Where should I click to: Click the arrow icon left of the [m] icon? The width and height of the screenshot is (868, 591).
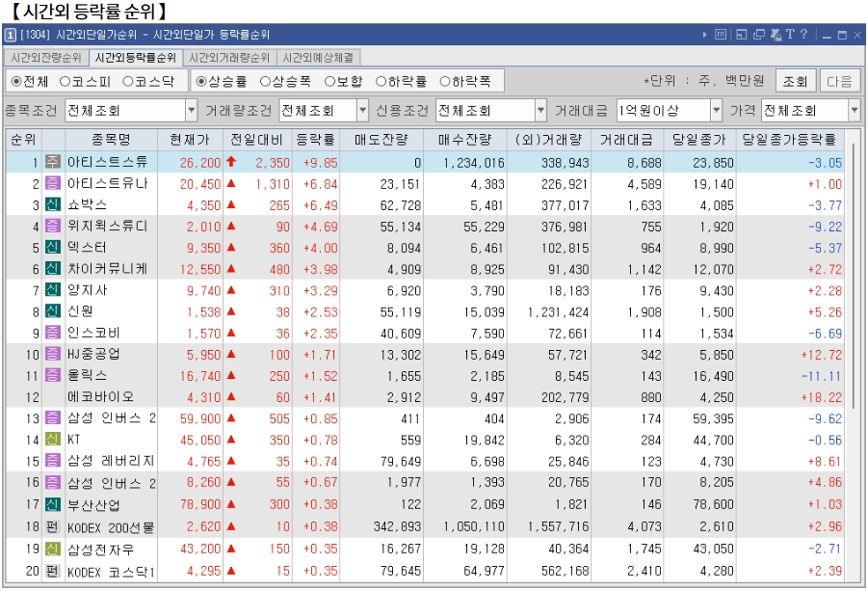704,34
